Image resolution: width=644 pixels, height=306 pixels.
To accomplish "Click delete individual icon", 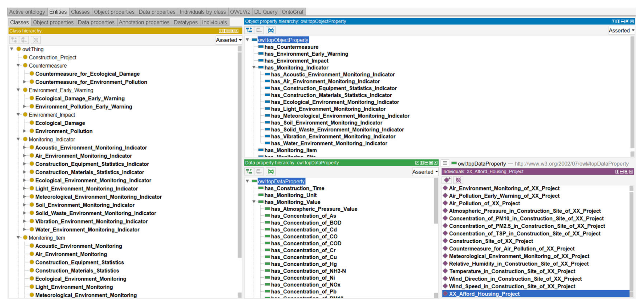I will [x=458, y=180].
